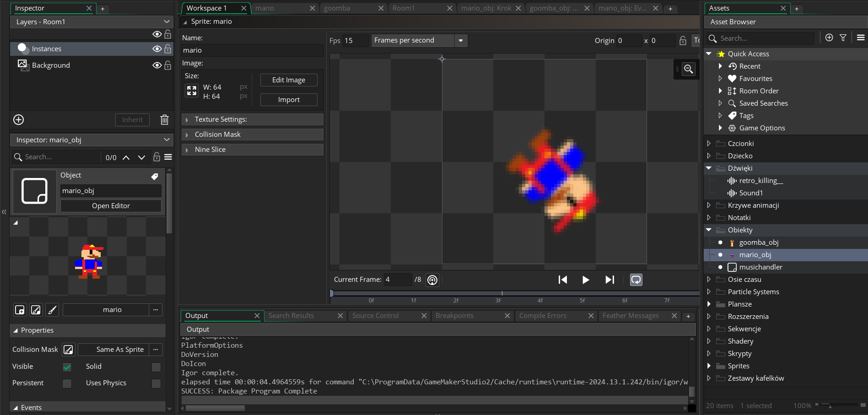Click the Import button
This screenshot has width=868, height=415.
289,100
